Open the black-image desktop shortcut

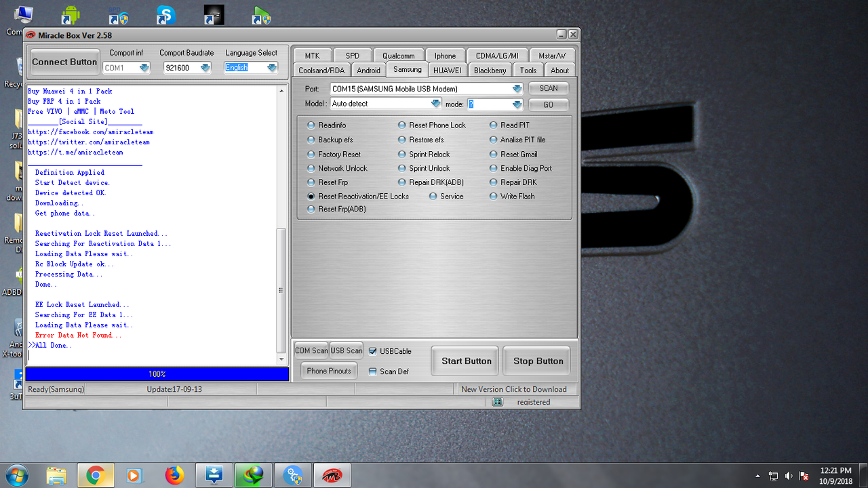(x=214, y=15)
